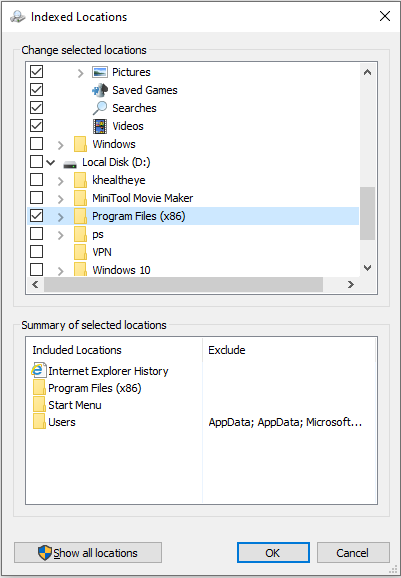Viewport: 401px width, 578px height.
Task: Confirm with the OK button
Action: 273,553
